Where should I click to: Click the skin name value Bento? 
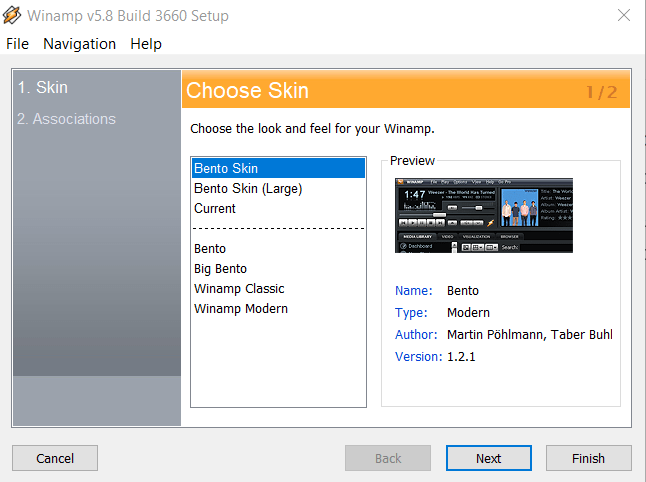pyautogui.click(x=463, y=291)
